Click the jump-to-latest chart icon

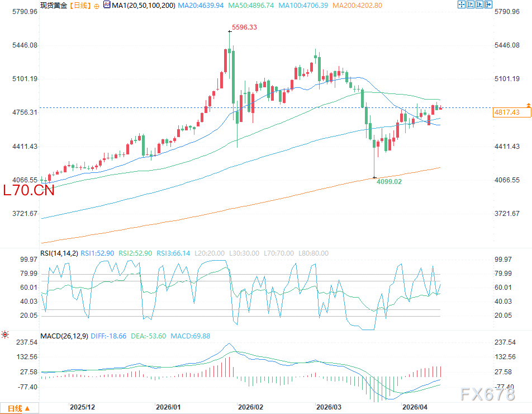(479, 4)
